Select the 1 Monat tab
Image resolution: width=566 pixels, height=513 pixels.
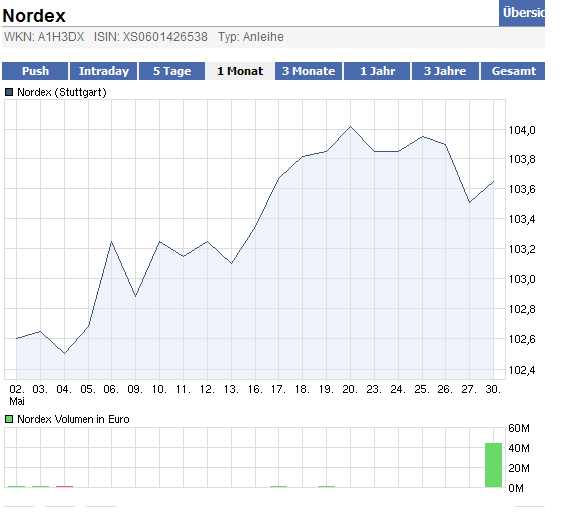click(240, 71)
